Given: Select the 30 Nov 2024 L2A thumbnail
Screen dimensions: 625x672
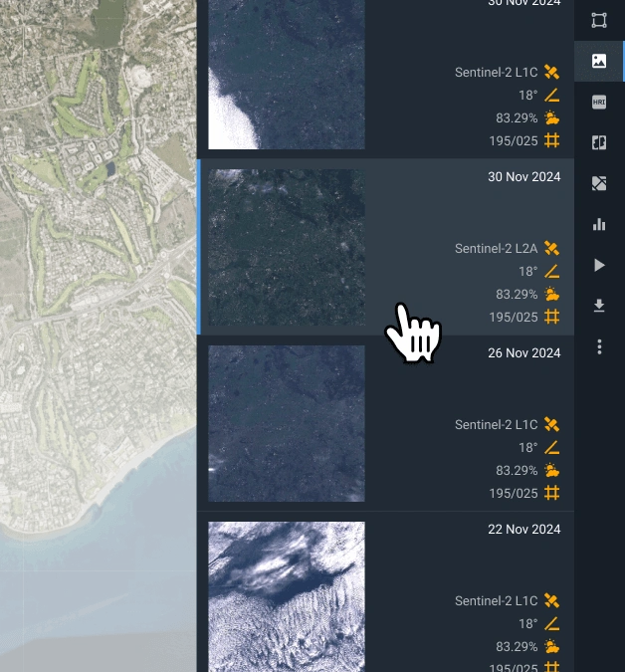Looking at the screenshot, I should tap(287, 247).
